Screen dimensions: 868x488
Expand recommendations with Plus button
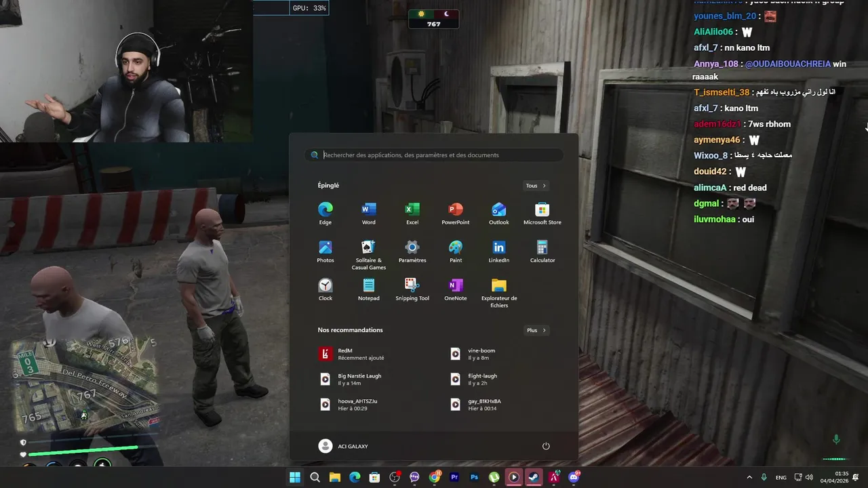coord(536,330)
